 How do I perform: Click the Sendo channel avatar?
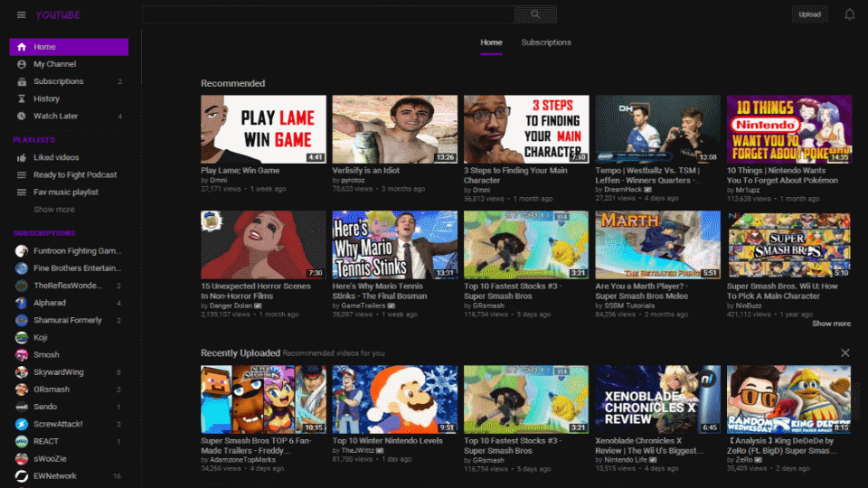[22, 407]
